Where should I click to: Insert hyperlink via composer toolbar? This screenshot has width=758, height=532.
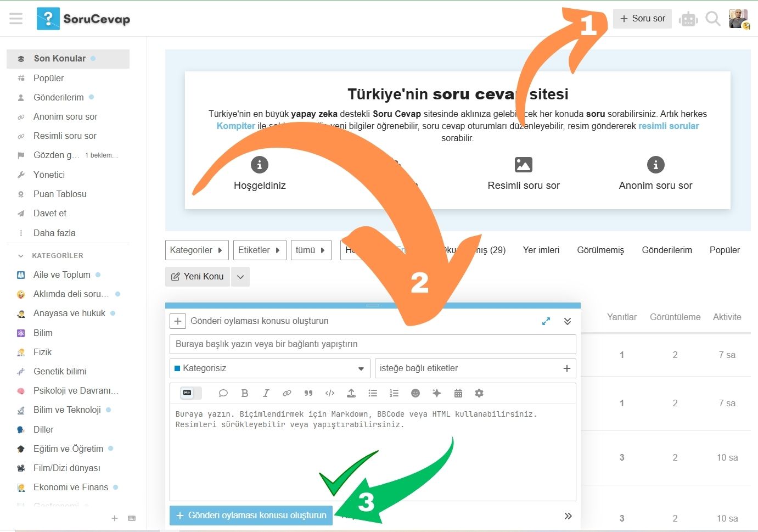287,393
